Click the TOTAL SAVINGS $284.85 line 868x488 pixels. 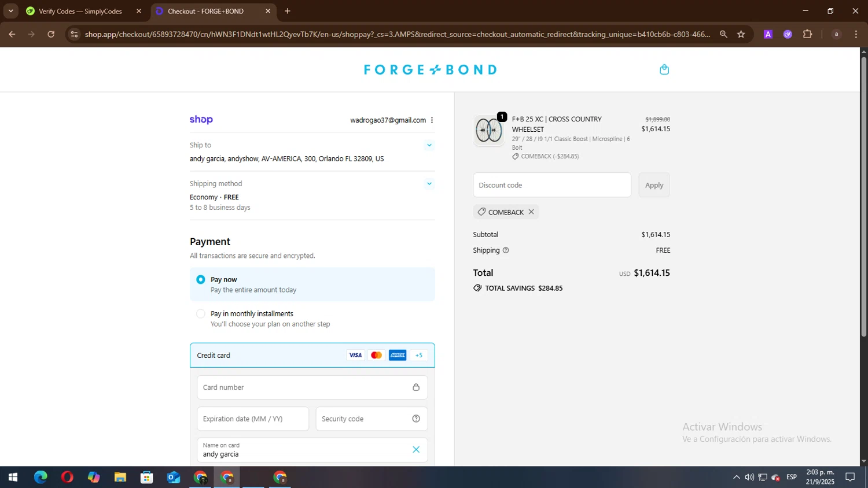pyautogui.click(x=518, y=288)
